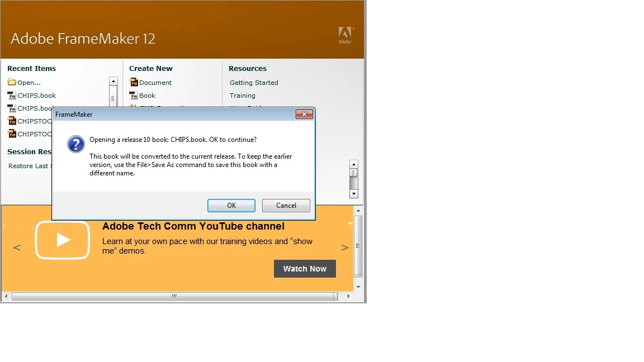This screenshot has width=644, height=362.
Task: Close the FrameMaker dialog with X
Action: [304, 115]
